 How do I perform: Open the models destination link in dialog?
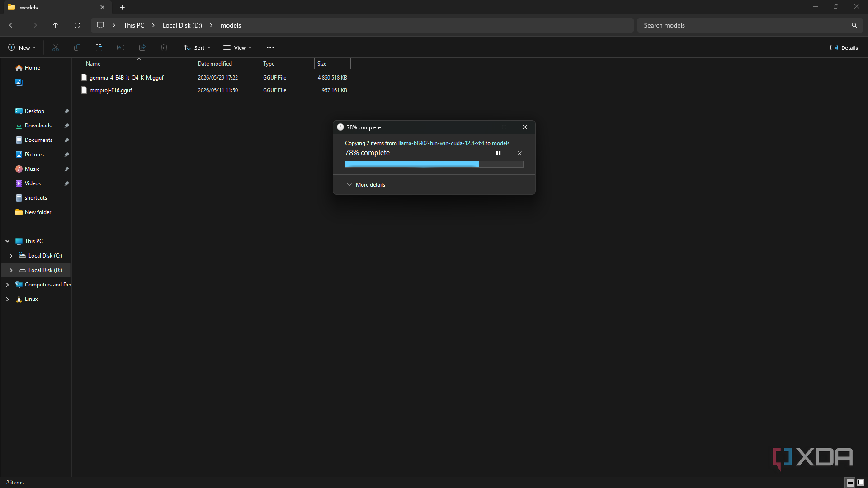pyautogui.click(x=500, y=143)
